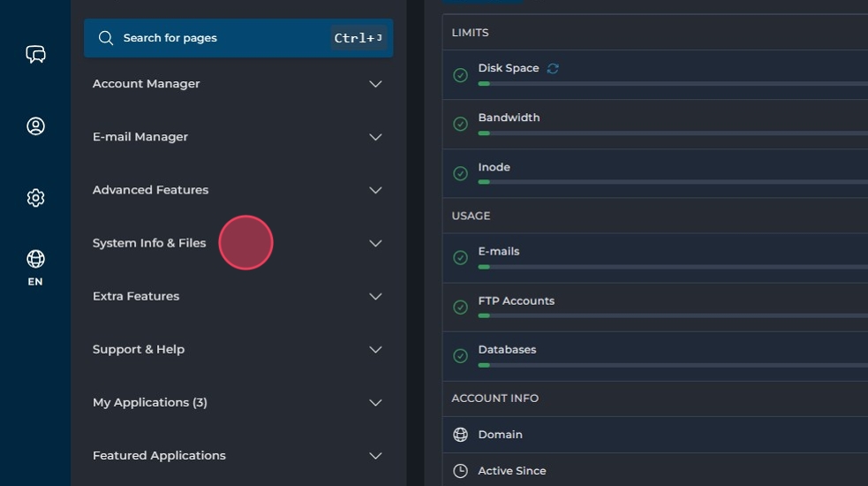This screenshot has height=486, width=868.
Task: Expand the Extra Features chevron
Action: [375, 296]
